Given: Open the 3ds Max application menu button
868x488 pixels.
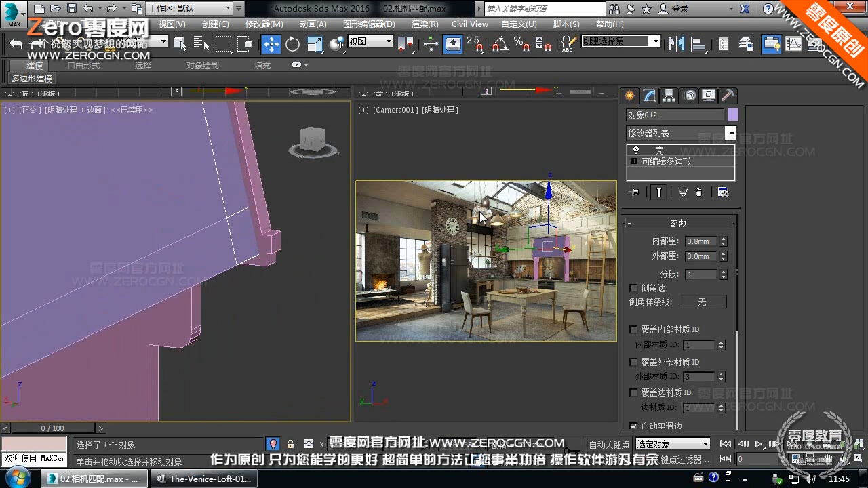Looking at the screenshot, I should pos(14,14).
